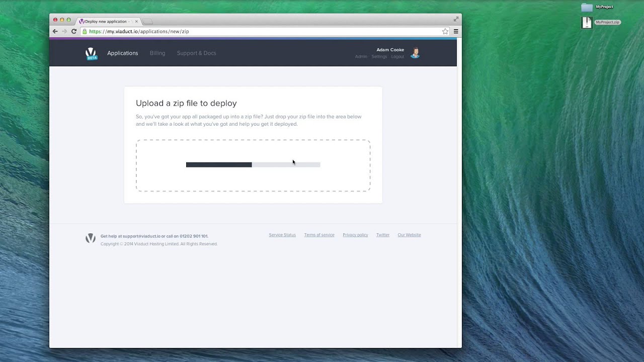
Task: Select the Deploy new application tab
Action: (108, 21)
